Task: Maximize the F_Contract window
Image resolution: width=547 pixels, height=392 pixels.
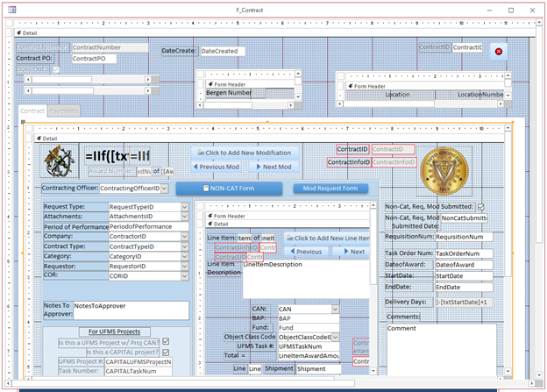Action: click(511, 11)
